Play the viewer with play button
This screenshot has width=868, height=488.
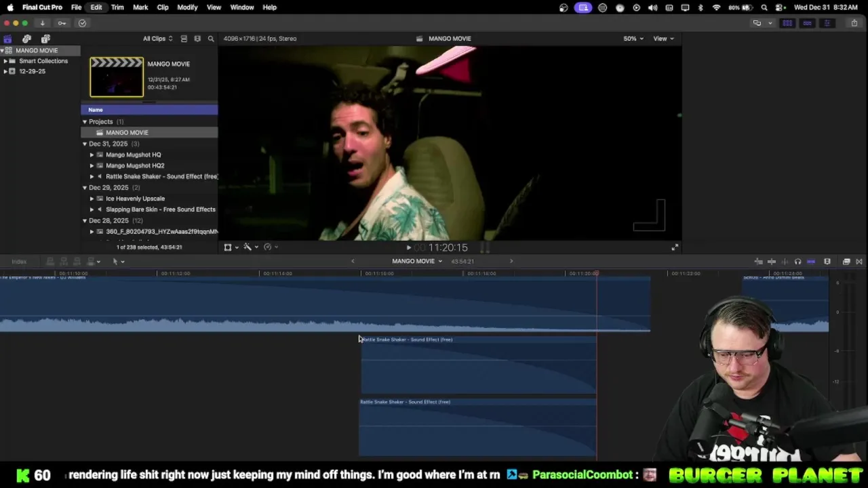pyautogui.click(x=408, y=248)
